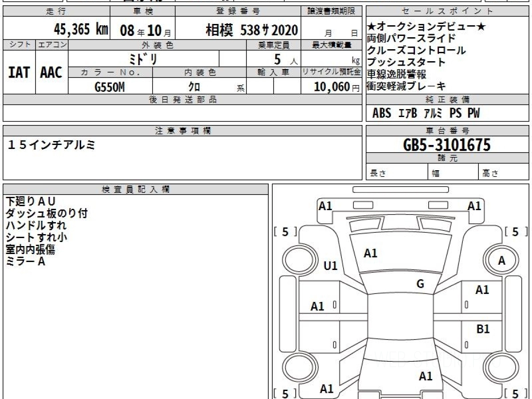
Task: Click the リサイクル預託金 header
Action: pos(332,72)
